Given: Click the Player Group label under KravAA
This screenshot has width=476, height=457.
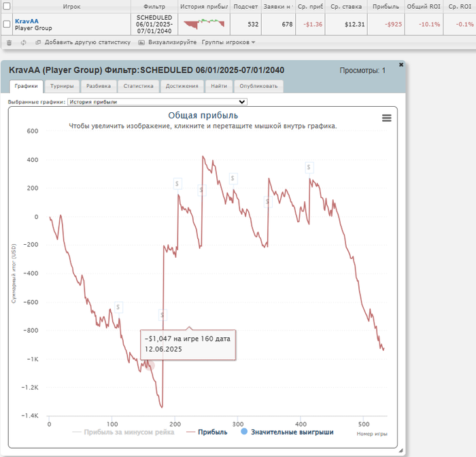Looking at the screenshot, I should point(33,29).
